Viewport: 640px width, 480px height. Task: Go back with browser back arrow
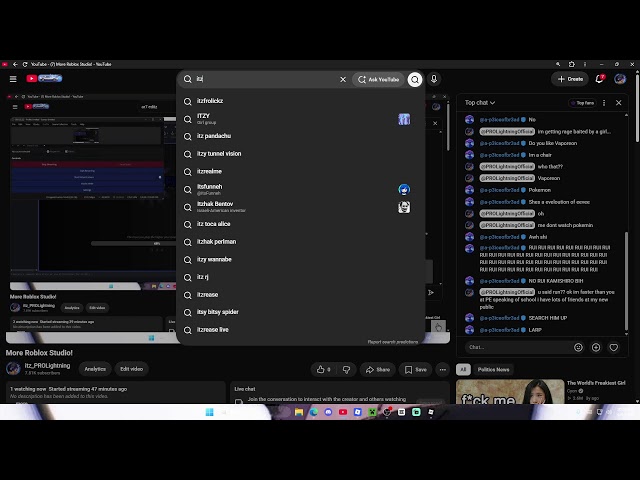pos(15,64)
